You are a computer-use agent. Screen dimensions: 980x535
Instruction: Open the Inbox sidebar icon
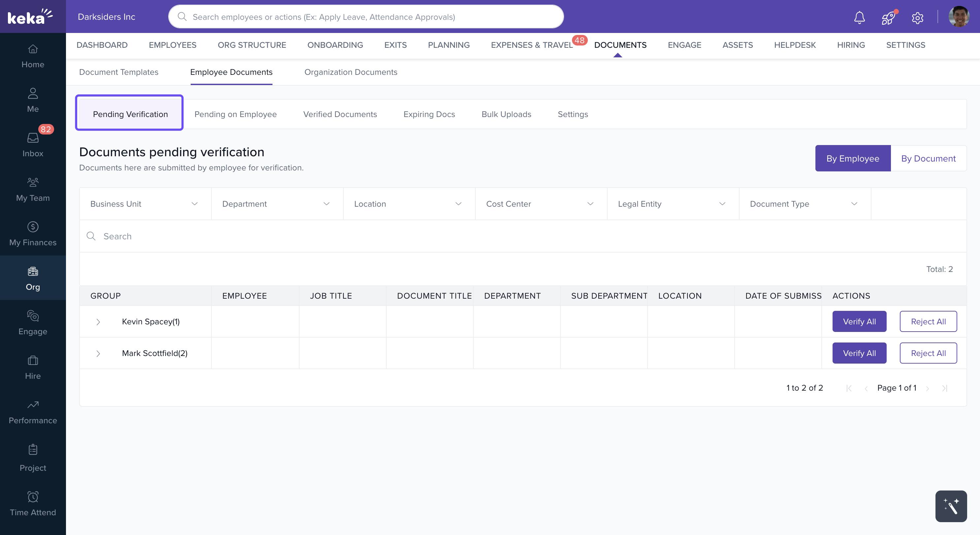[33, 144]
